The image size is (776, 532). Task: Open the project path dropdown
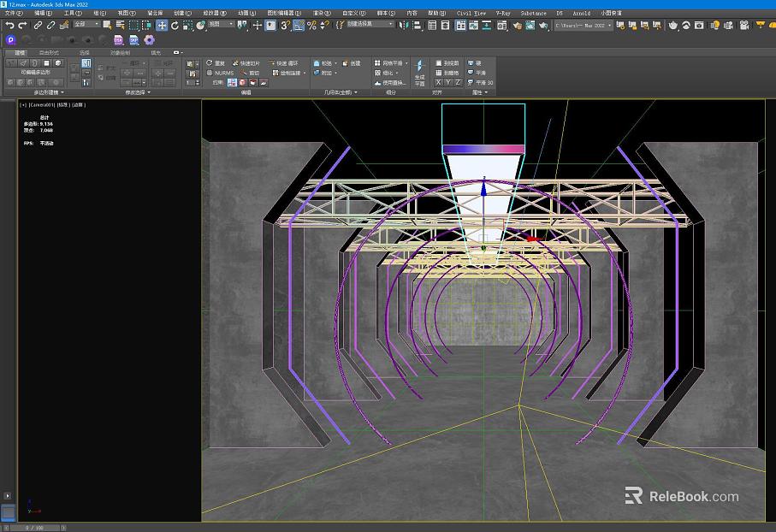pyautogui.click(x=583, y=26)
